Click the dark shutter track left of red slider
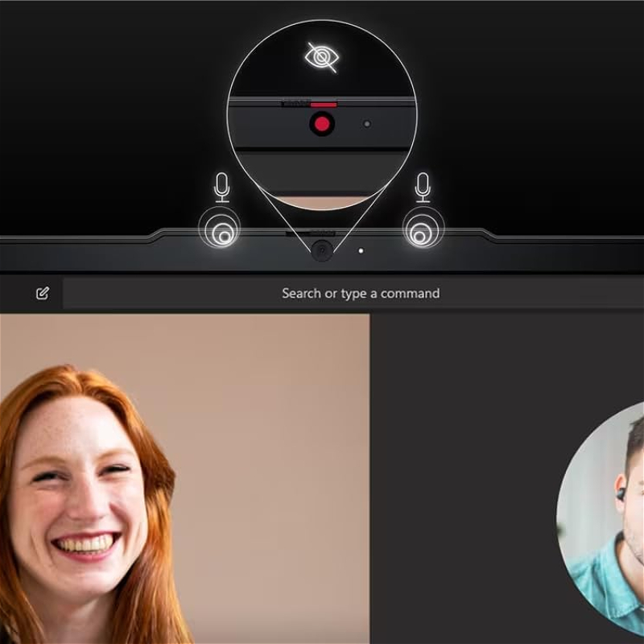This screenshot has height=644, width=644. (x=295, y=104)
